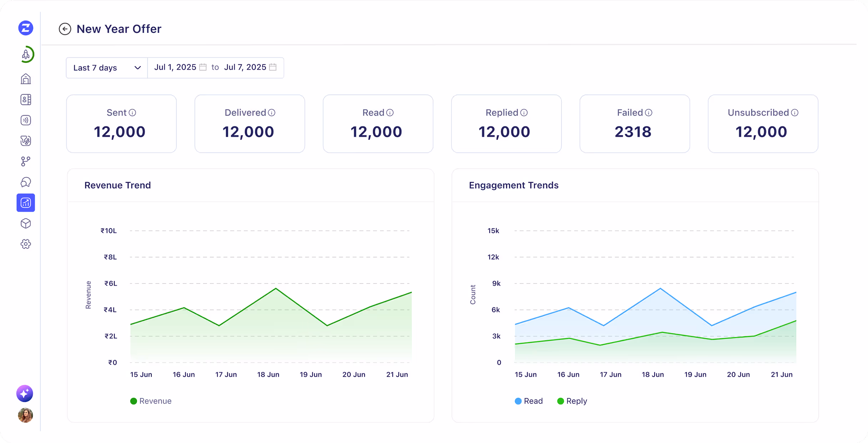Screen dimensions: 868x443
Task: Select the highlighted analytics sidebar icon
Action: pyautogui.click(x=26, y=203)
